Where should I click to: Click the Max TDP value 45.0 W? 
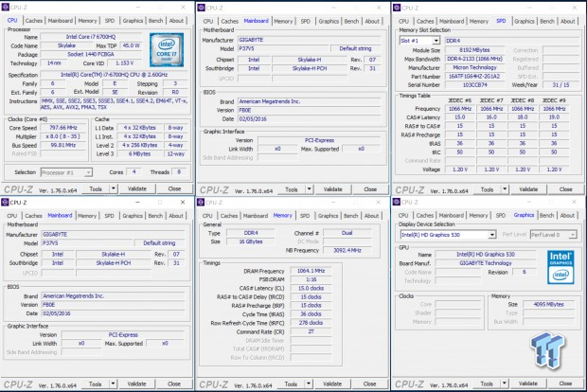tap(131, 45)
